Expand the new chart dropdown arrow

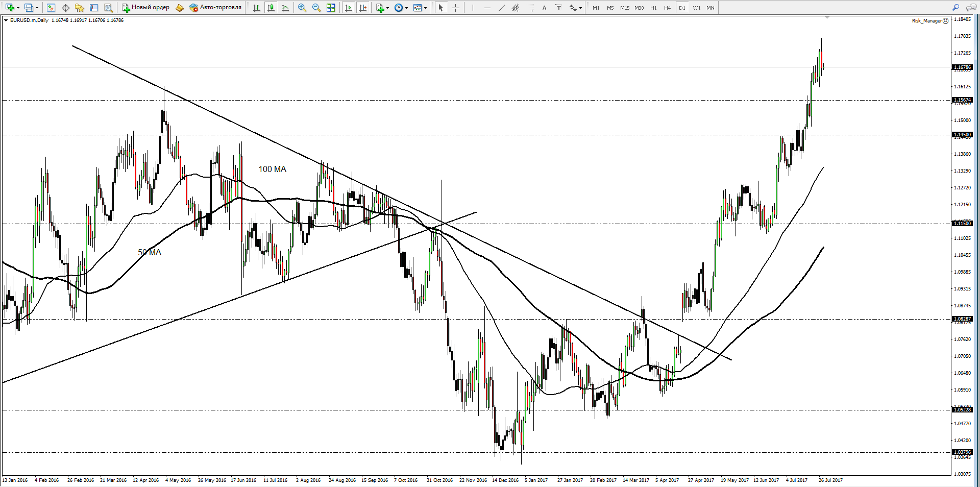pyautogui.click(x=18, y=8)
